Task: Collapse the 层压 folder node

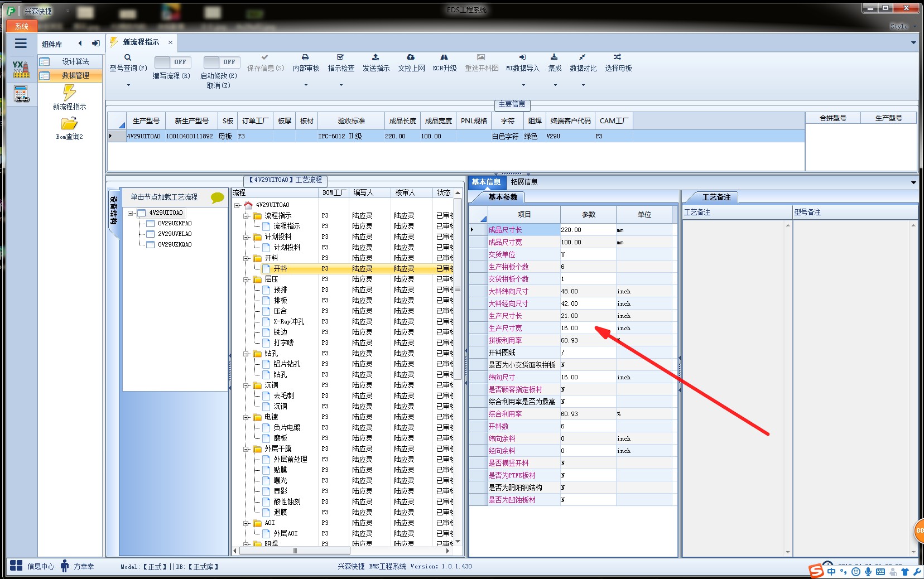Action: click(x=246, y=279)
